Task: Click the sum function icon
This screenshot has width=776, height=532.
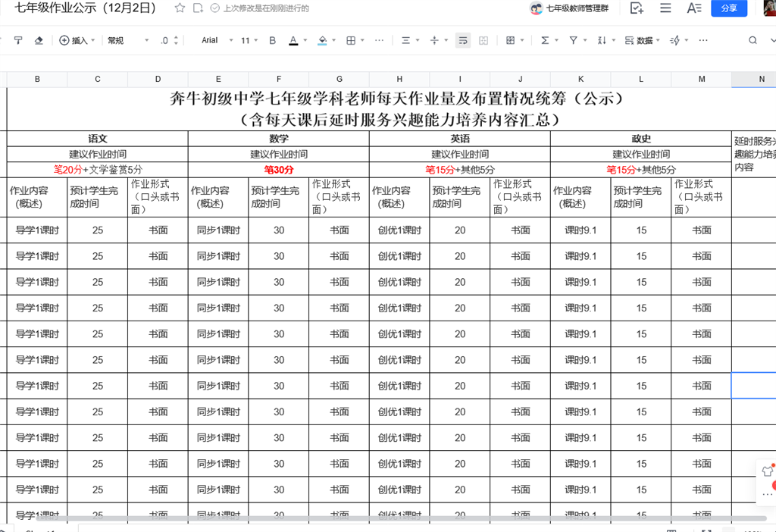Action: (544, 41)
